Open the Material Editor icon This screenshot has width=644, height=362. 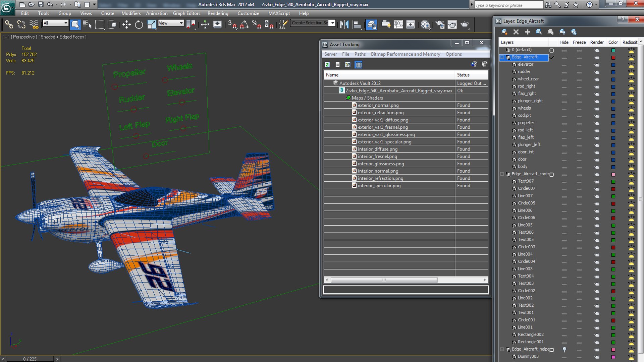pos(425,24)
